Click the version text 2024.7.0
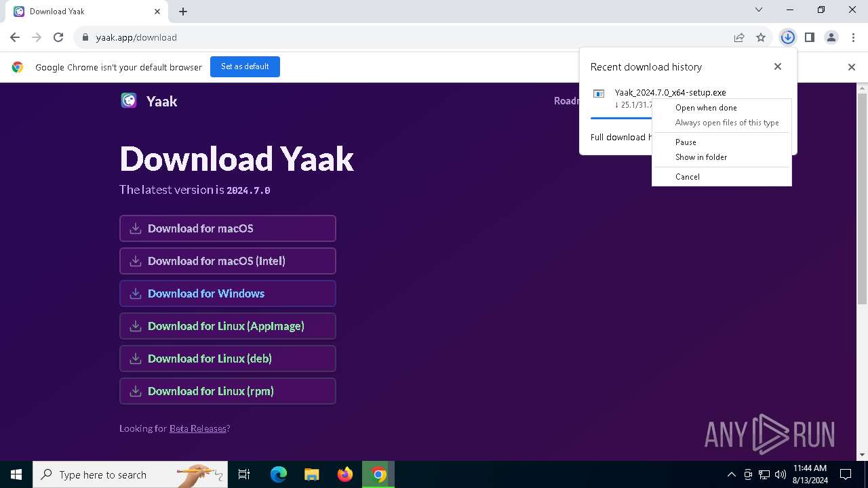 248,190
